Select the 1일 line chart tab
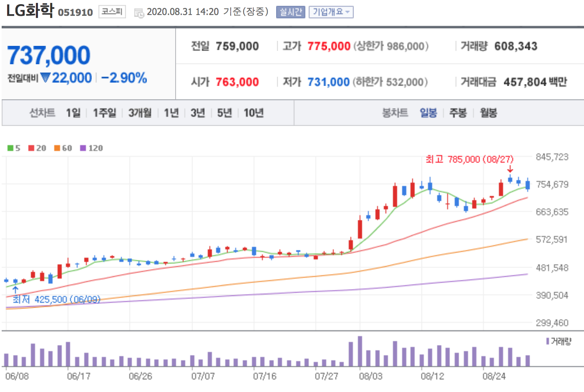 pos(73,113)
